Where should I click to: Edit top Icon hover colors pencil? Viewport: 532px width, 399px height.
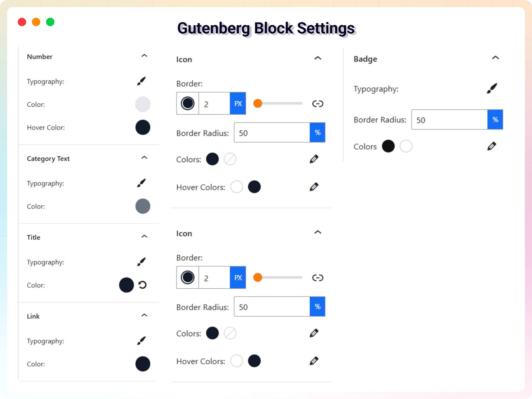click(314, 187)
